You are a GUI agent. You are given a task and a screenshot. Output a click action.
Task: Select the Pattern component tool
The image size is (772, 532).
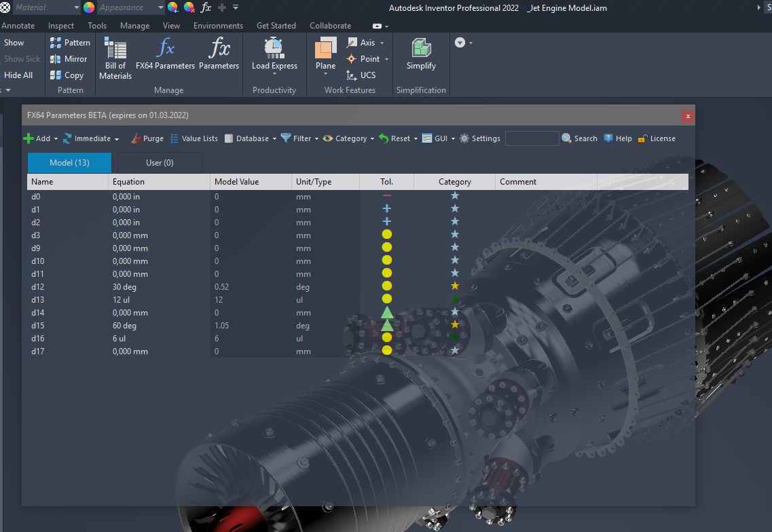pos(70,43)
